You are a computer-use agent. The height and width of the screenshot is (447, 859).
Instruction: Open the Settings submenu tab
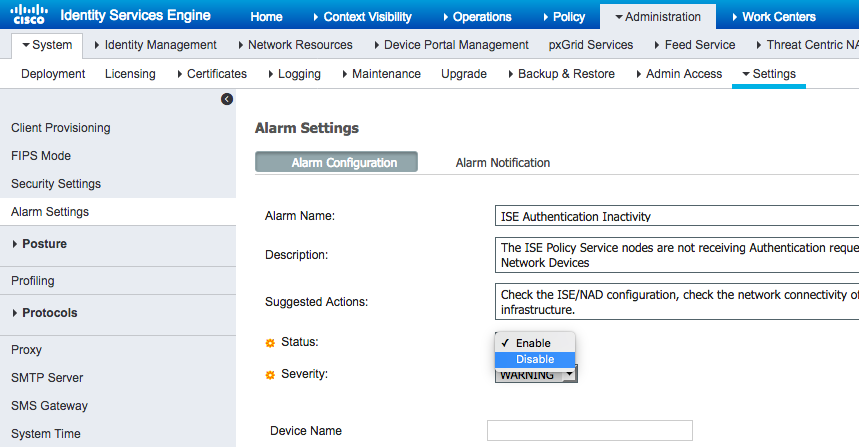pos(769,74)
